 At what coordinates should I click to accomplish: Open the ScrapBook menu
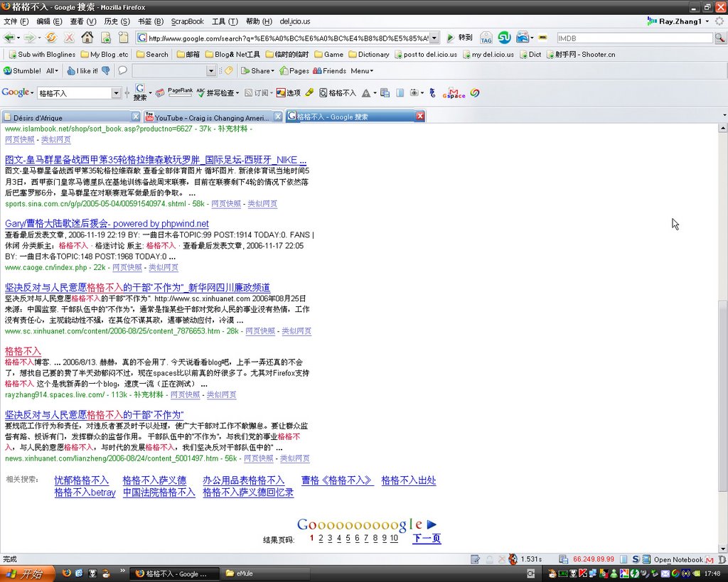(187, 21)
